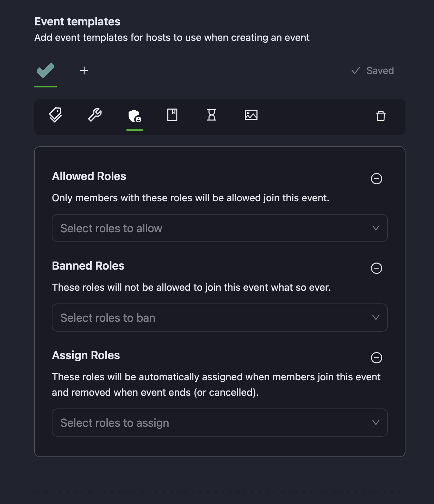Add a new event template

[x=84, y=71]
